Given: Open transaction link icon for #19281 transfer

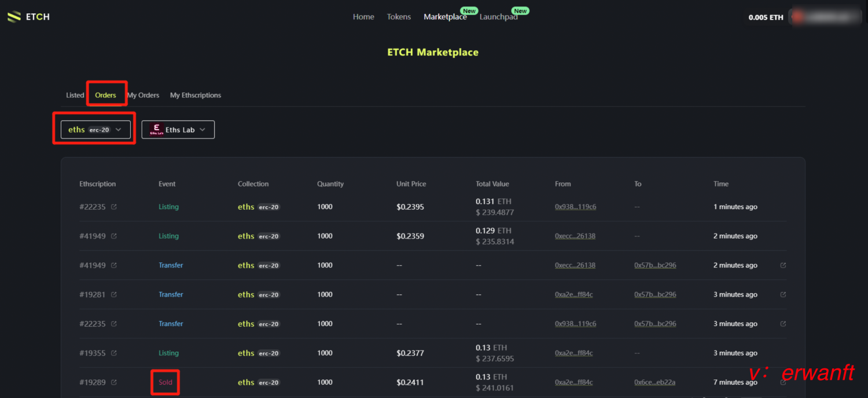Looking at the screenshot, I should tap(783, 295).
